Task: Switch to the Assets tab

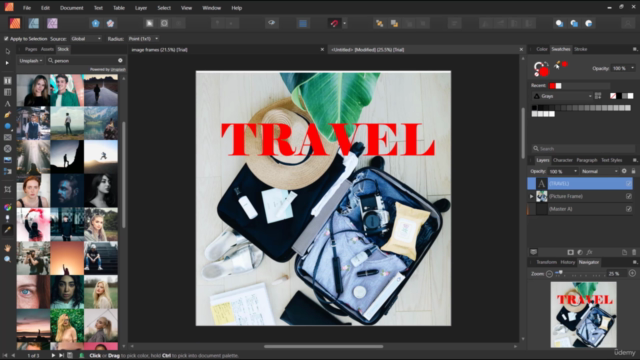Action: pyautogui.click(x=47, y=49)
